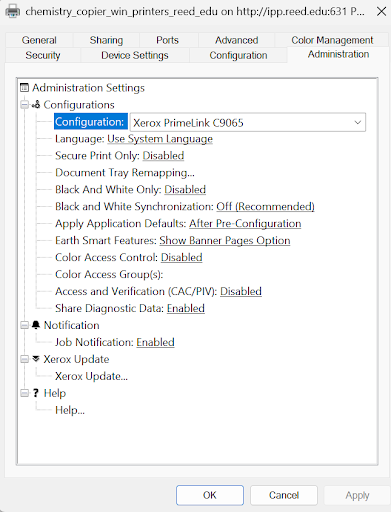Switch to the Device Settings tab

[135, 55]
